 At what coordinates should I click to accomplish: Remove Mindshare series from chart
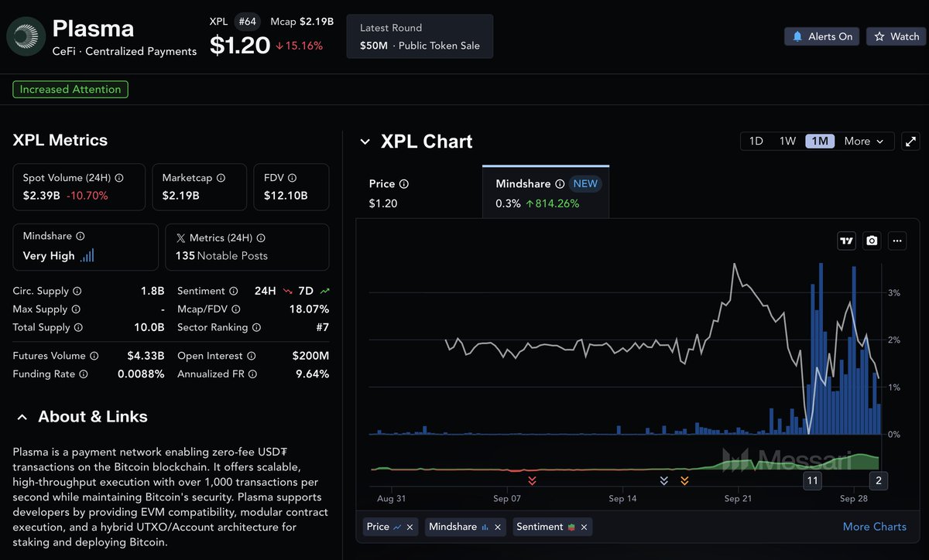[x=498, y=527]
